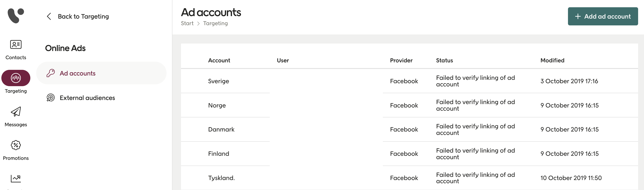
Task: Select the Sverige account row
Action: [x=218, y=81]
